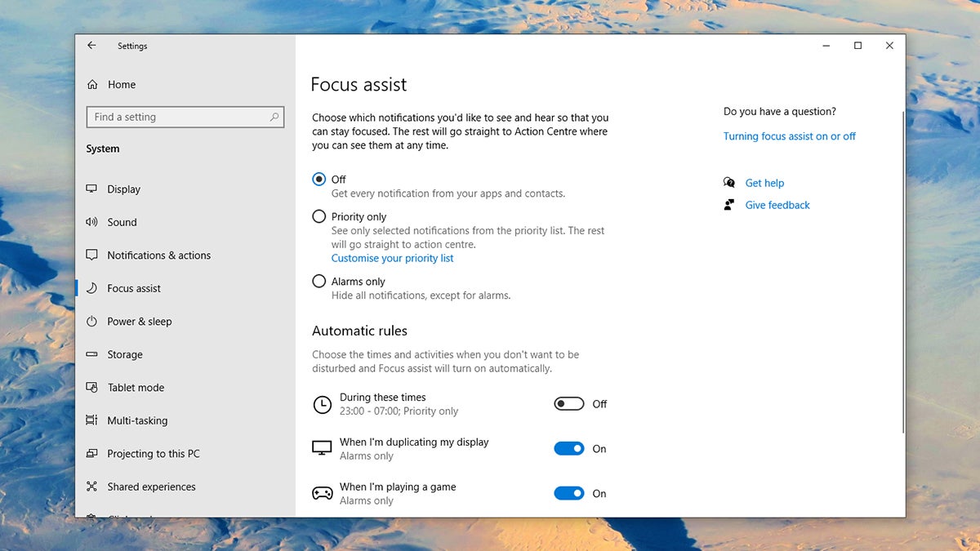The width and height of the screenshot is (980, 551).
Task: Open 'Turning focus assist on or off' link
Action: [x=789, y=136]
